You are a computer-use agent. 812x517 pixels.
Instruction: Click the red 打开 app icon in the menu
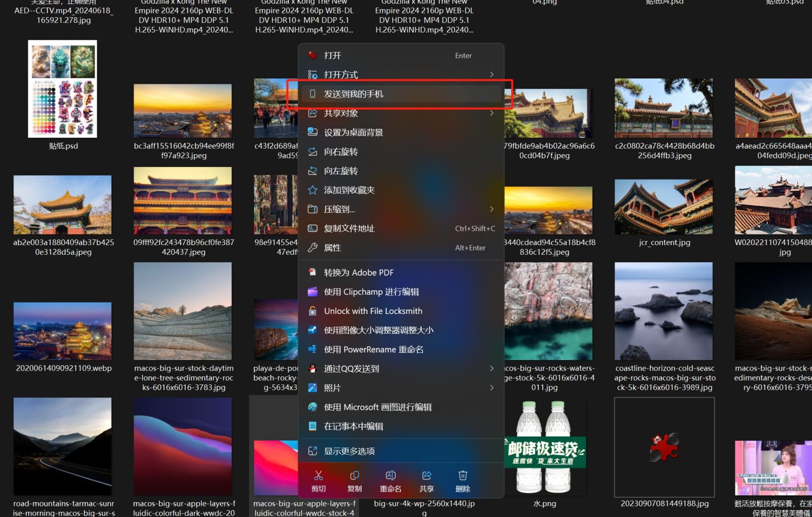(312, 56)
